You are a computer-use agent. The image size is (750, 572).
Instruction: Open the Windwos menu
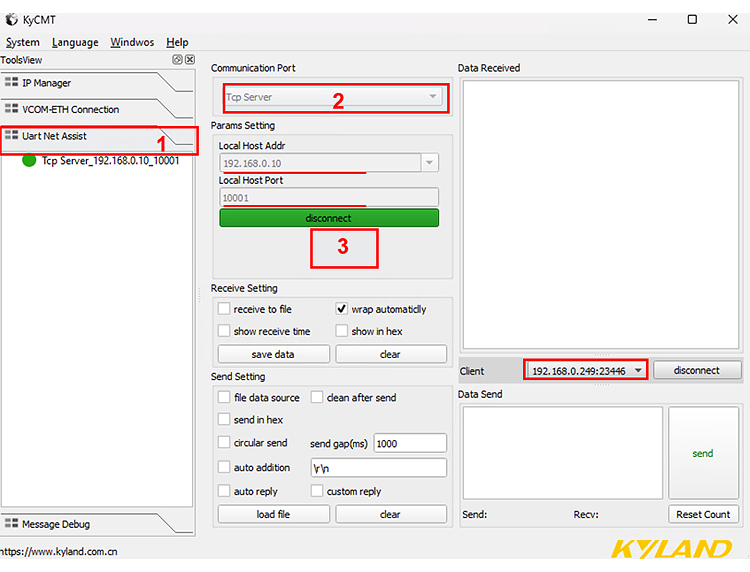pyautogui.click(x=132, y=42)
